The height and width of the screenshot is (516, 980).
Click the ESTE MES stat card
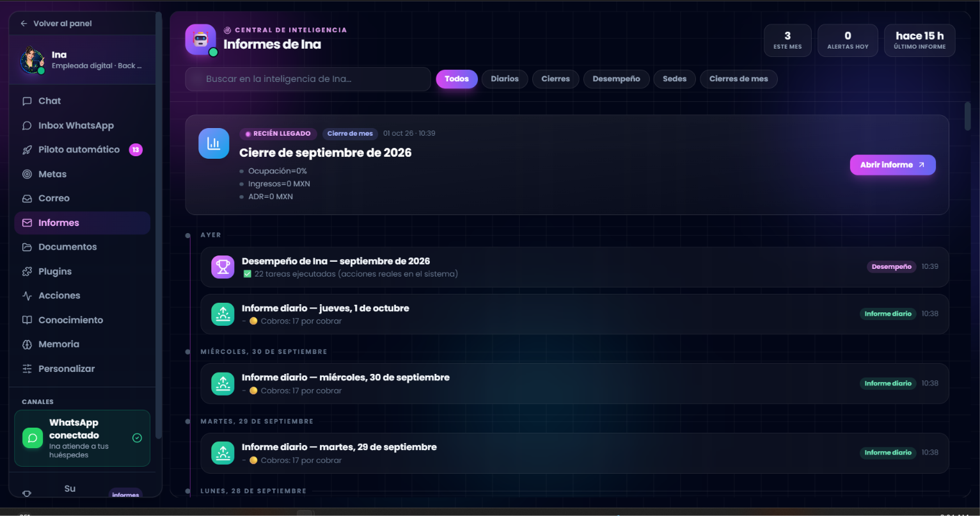click(x=787, y=40)
